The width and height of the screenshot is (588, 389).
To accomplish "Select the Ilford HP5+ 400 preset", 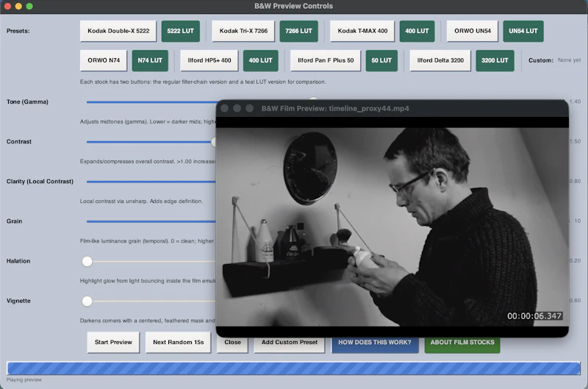I will pos(209,60).
